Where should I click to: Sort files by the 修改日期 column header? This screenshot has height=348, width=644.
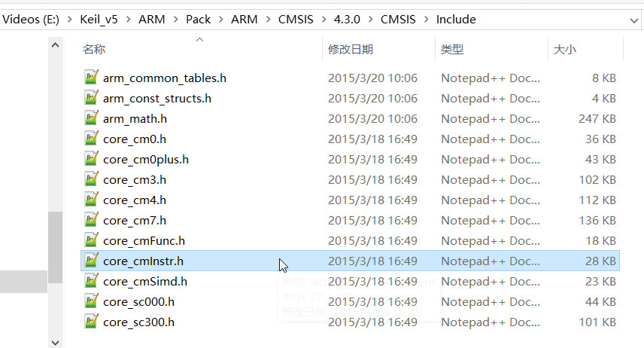coord(351,50)
